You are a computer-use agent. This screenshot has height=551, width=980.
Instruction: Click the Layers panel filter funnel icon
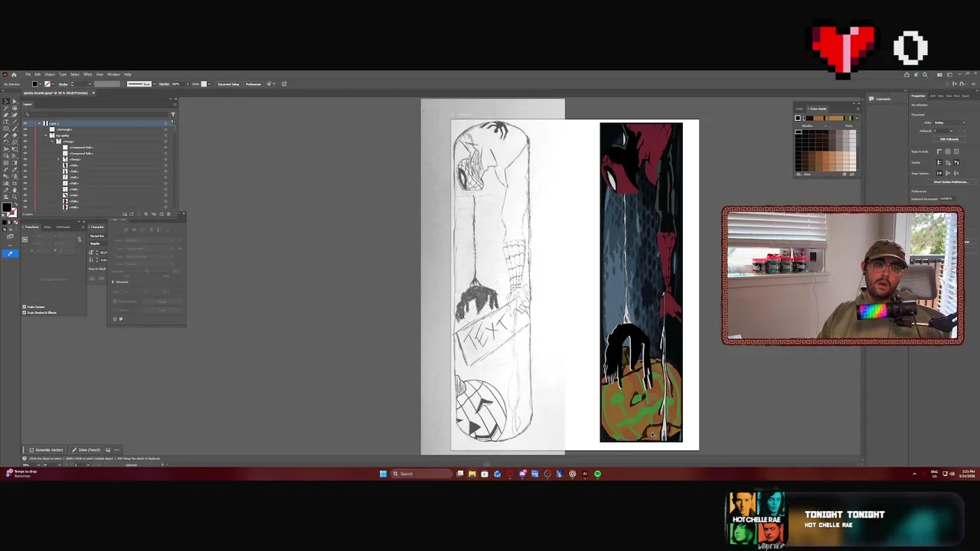(x=173, y=114)
